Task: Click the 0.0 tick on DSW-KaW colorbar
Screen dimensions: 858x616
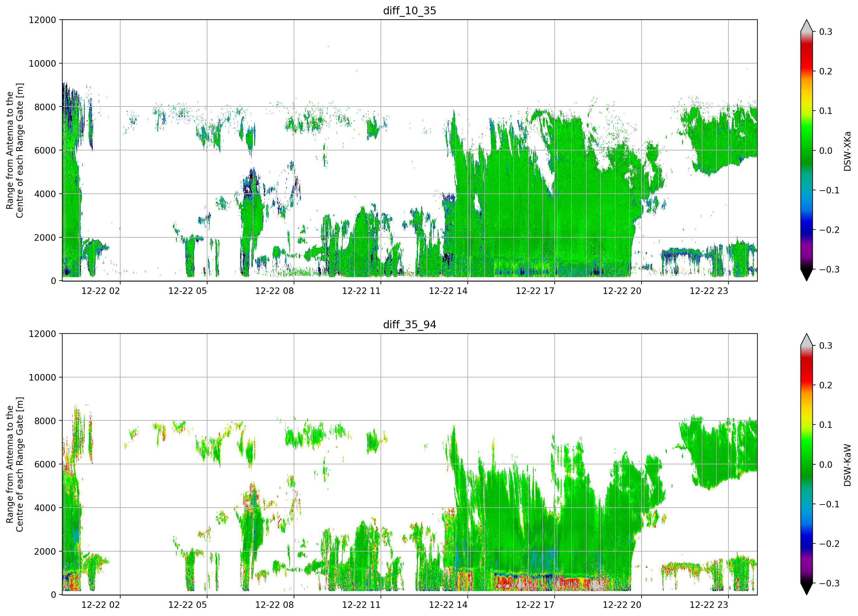Action: click(x=826, y=465)
